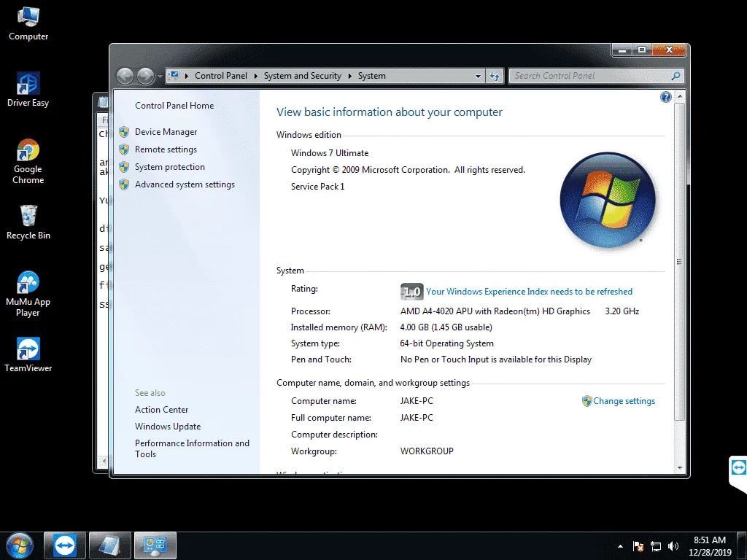Open the address bar history dropdown
Screen dimensions: 747x560
point(478,76)
